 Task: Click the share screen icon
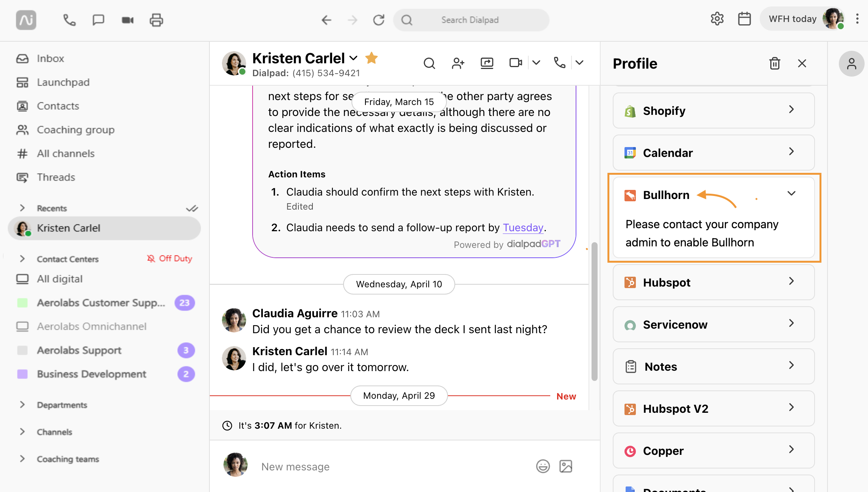point(487,63)
